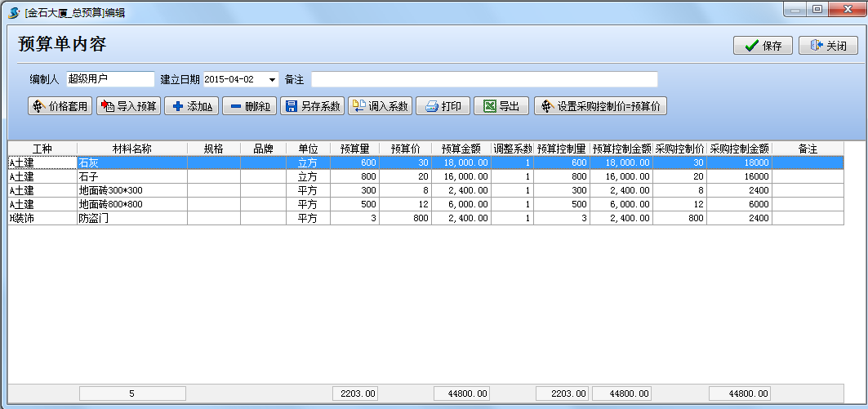Open 导入预算 to import a budget

click(x=128, y=106)
